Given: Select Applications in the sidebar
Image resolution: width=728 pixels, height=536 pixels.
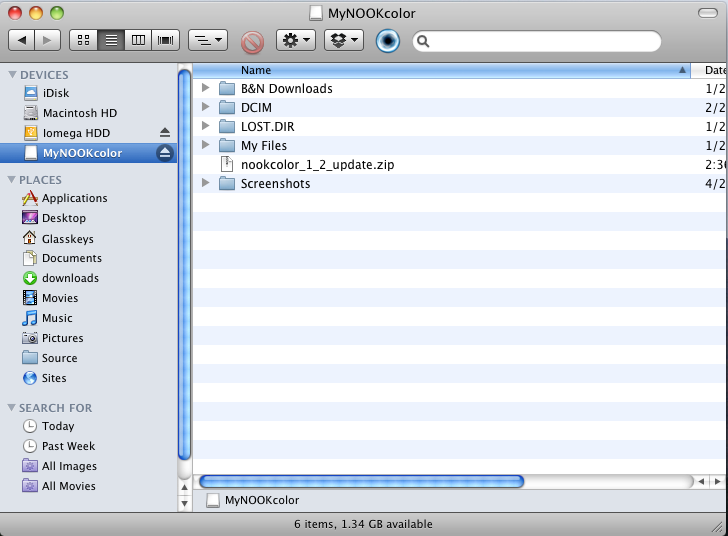Looking at the screenshot, I should click(x=74, y=198).
